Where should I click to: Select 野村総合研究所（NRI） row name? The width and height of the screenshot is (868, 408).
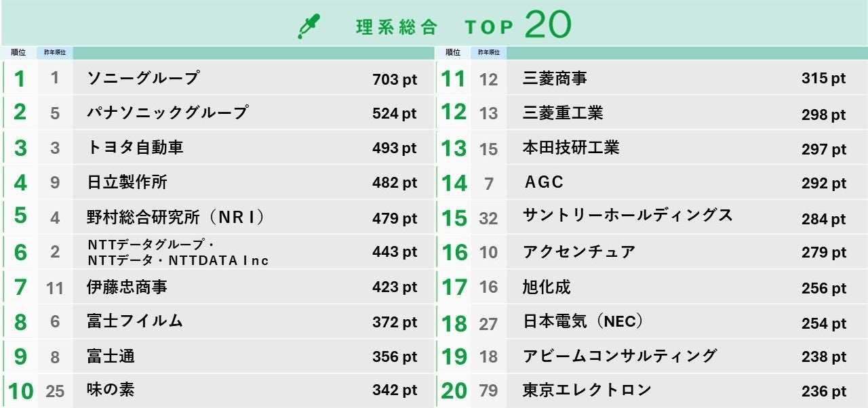click(x=176, y=217)
